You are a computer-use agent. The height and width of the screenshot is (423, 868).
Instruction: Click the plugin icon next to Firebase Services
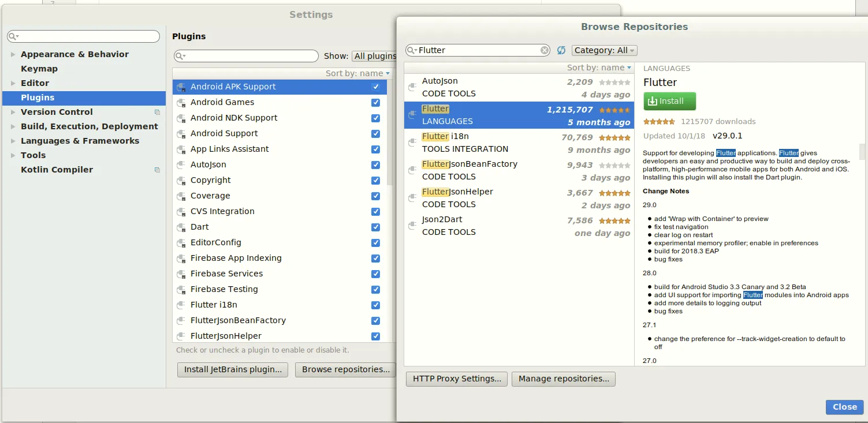click(181, 274)
